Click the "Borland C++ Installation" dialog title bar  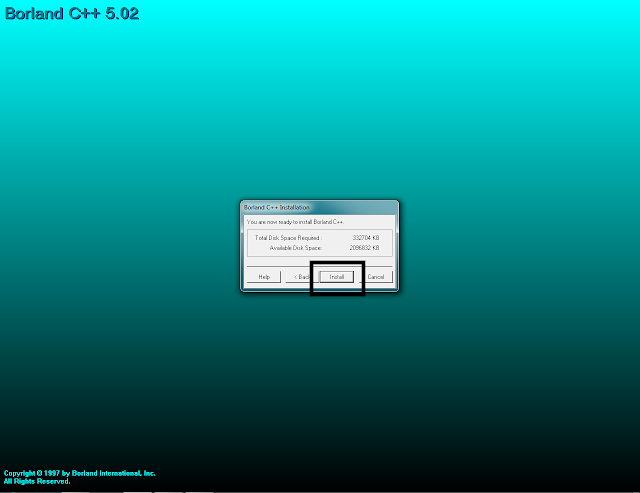[319, 207]
